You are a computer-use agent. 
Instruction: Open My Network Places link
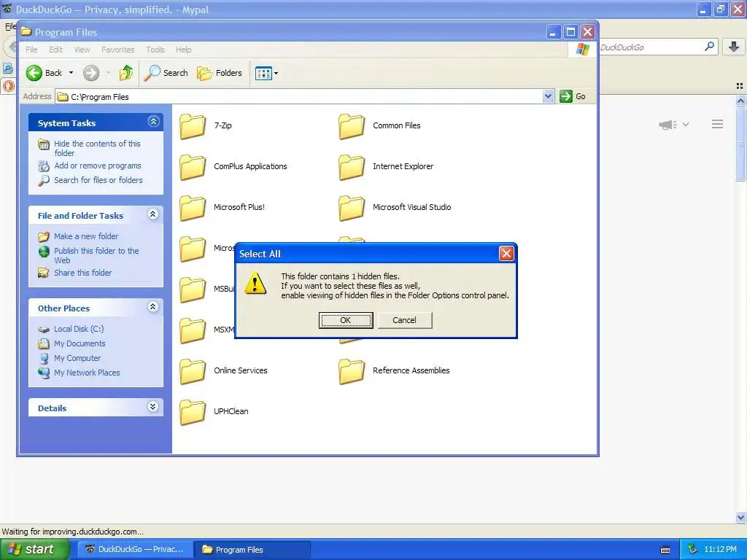pos(87,373)
